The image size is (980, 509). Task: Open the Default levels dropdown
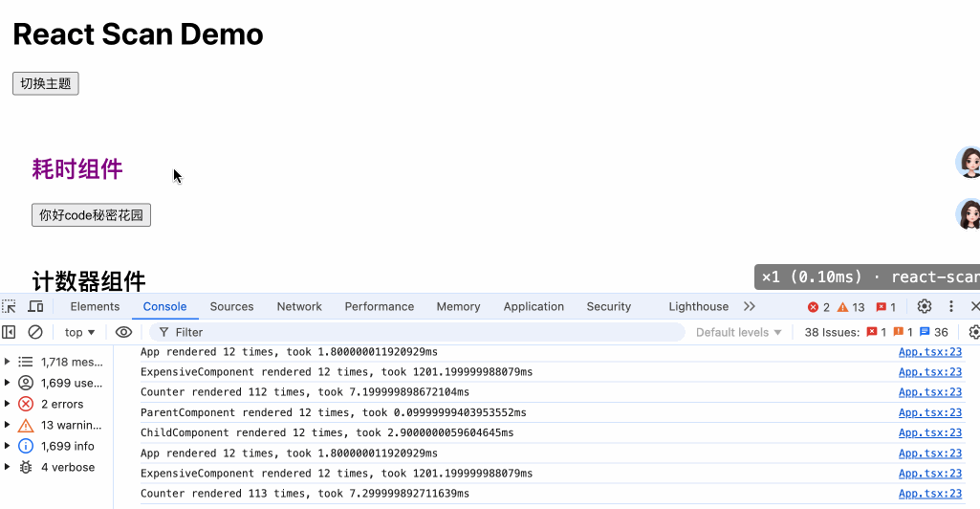(x=739, y=332)
